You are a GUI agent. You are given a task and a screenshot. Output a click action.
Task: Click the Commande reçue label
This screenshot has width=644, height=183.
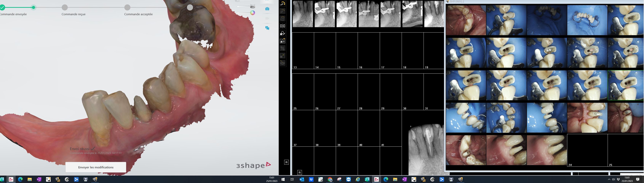pyautogui.click(x=73, y=14)
